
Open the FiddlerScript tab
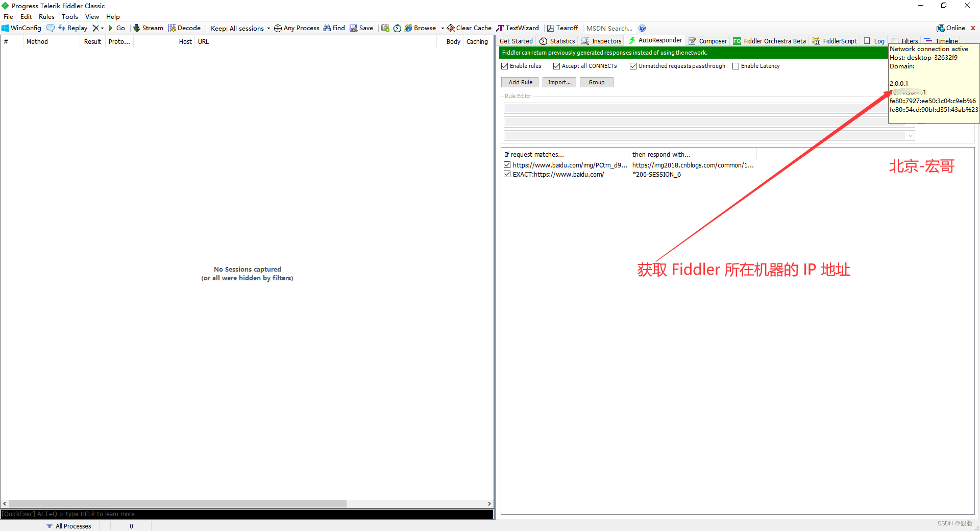[x=835, y=41]
